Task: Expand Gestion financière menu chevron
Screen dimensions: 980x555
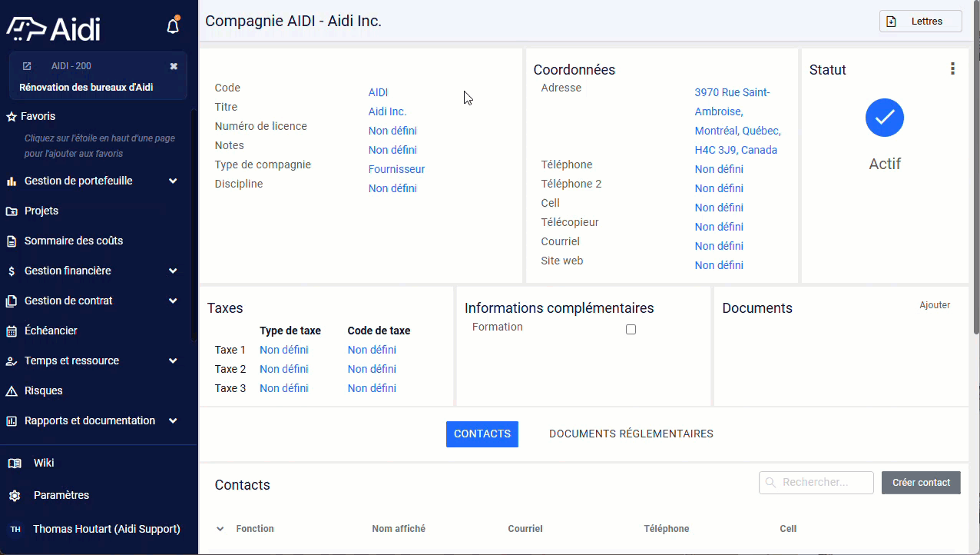Action: [x=173, y=271]
